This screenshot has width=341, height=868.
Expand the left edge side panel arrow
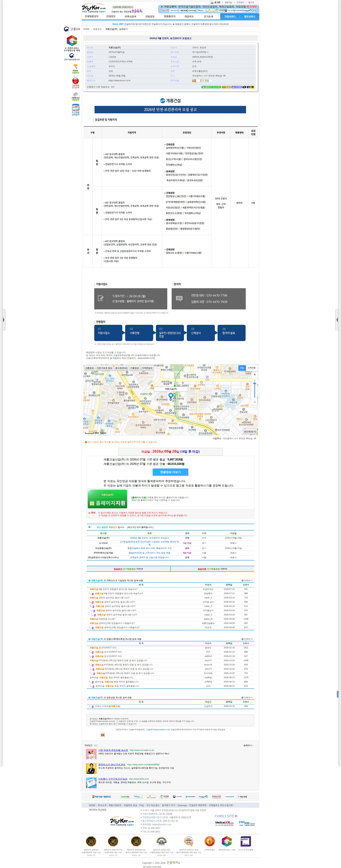tap(3, 319)
